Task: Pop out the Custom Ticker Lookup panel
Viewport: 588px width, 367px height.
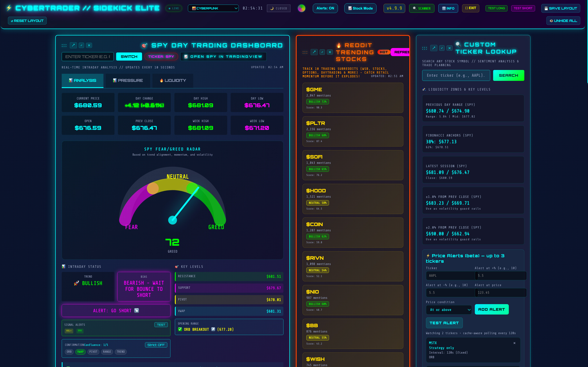Action: point(434,48)
